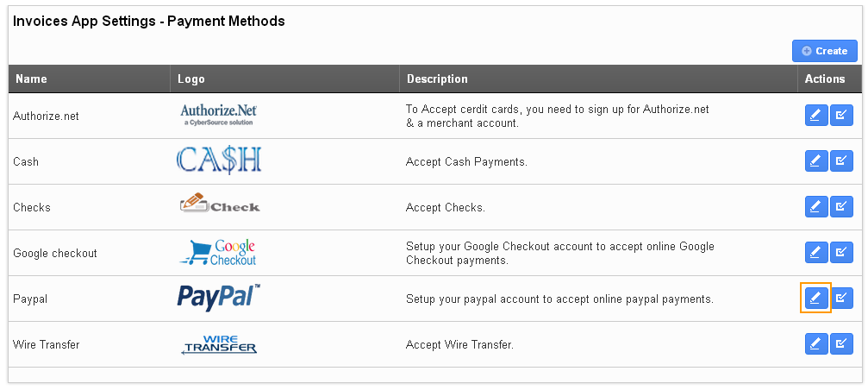Select the Wire Transfer name cell
Screen dimensions: 868x390
point(89,344)
